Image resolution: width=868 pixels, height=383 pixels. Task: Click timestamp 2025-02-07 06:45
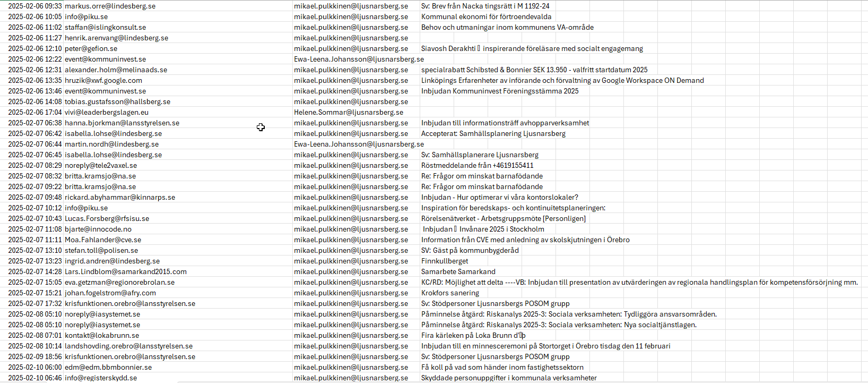click(35, 155)
